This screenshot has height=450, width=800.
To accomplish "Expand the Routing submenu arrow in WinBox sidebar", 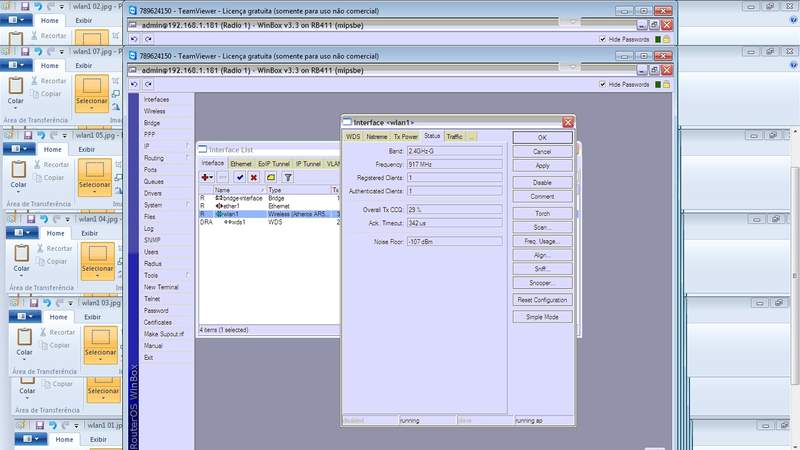I will pyautogui.click(x=187, y=158).
